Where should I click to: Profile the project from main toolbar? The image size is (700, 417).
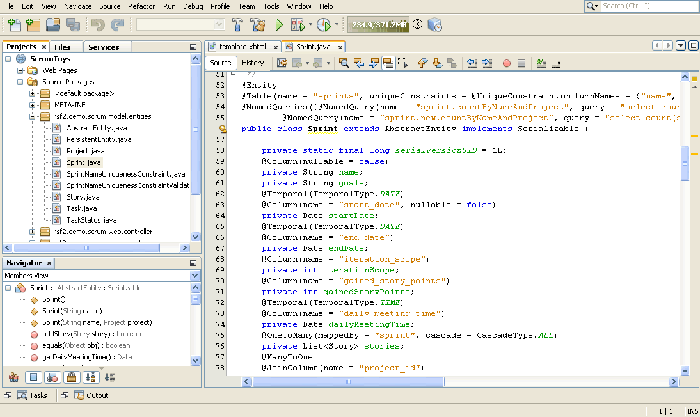click(x=324, y=25)
